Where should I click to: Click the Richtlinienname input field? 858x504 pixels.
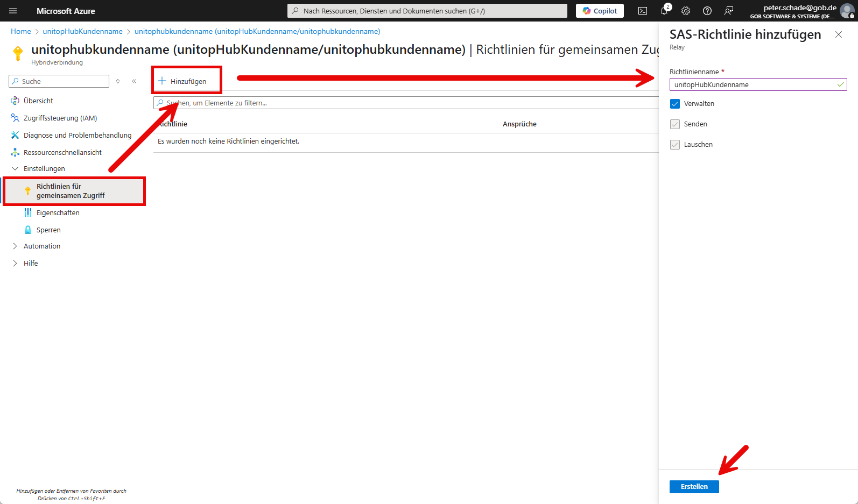pyautogui.click(x=752, y=84)
